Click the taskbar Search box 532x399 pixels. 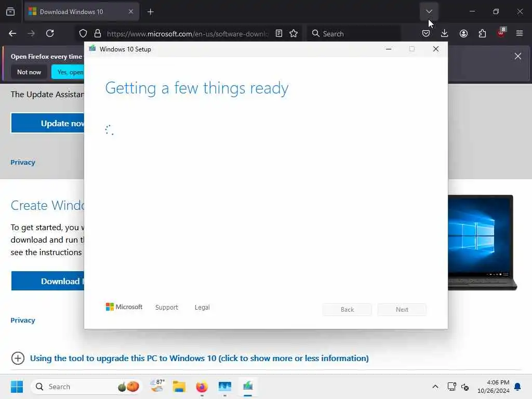coord(87,387)
